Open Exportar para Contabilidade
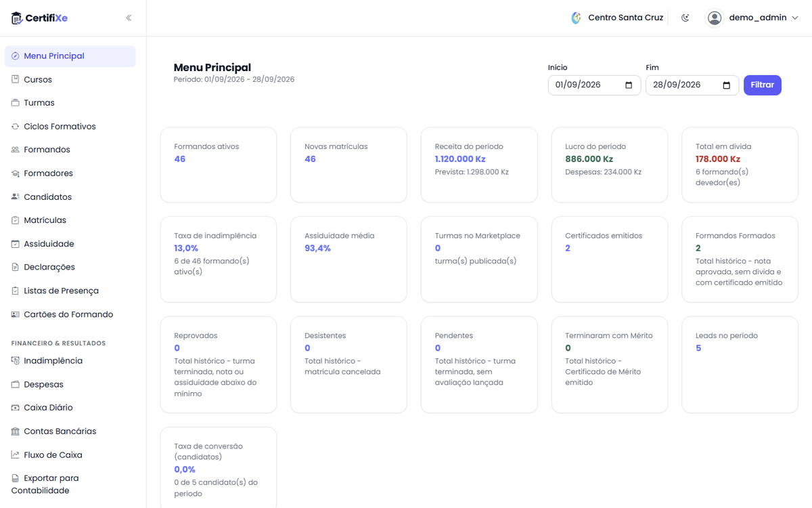The height and width of the screenshot is (508, 812). pyautogui.click(x=70, y=484)
